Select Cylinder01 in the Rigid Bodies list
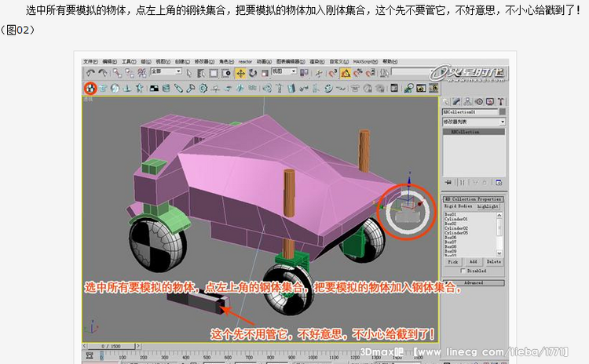589x364 pixels. click(456, 219)
